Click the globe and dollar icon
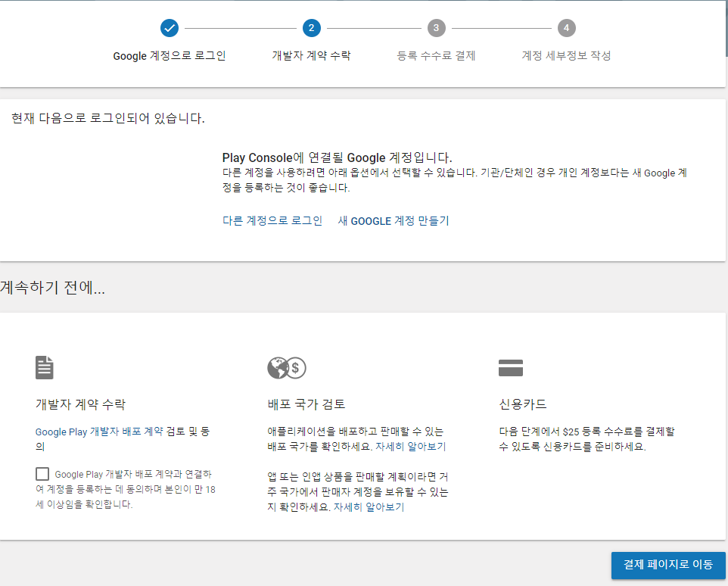 click(287, 368)
